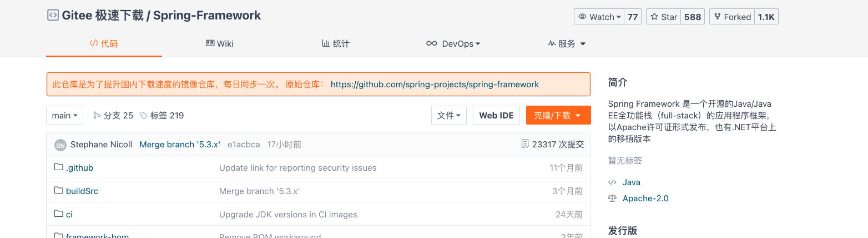868x238 pixels.
Task: Click the 发行版 releases heading
Action: pos(622,231)
